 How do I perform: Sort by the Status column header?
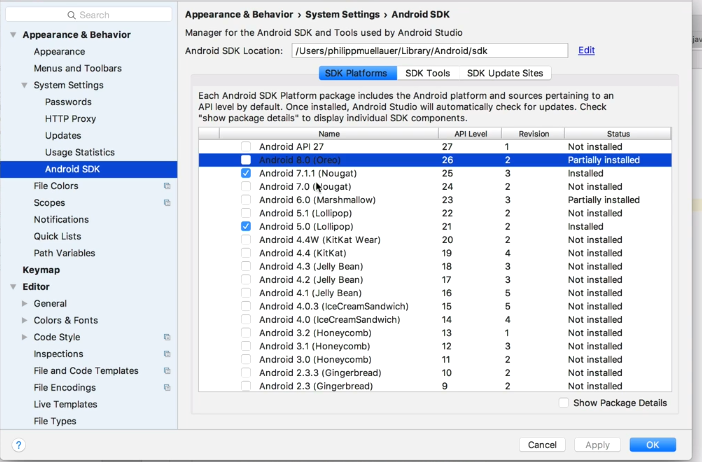[618, 134]
